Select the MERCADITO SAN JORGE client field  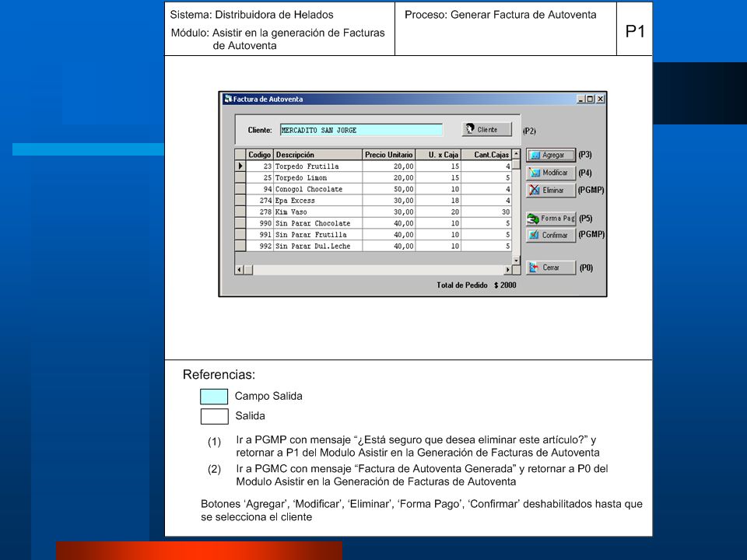(x=361, y=130)
